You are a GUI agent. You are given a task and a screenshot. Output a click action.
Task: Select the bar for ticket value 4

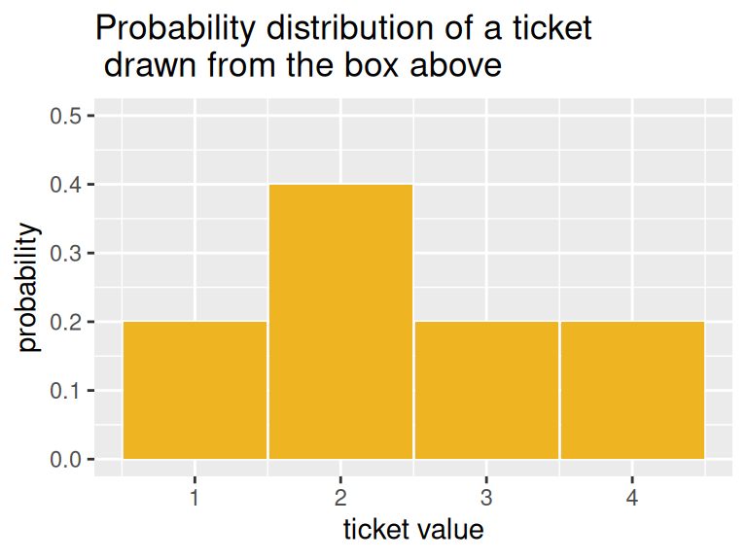(x=632, y=390)
